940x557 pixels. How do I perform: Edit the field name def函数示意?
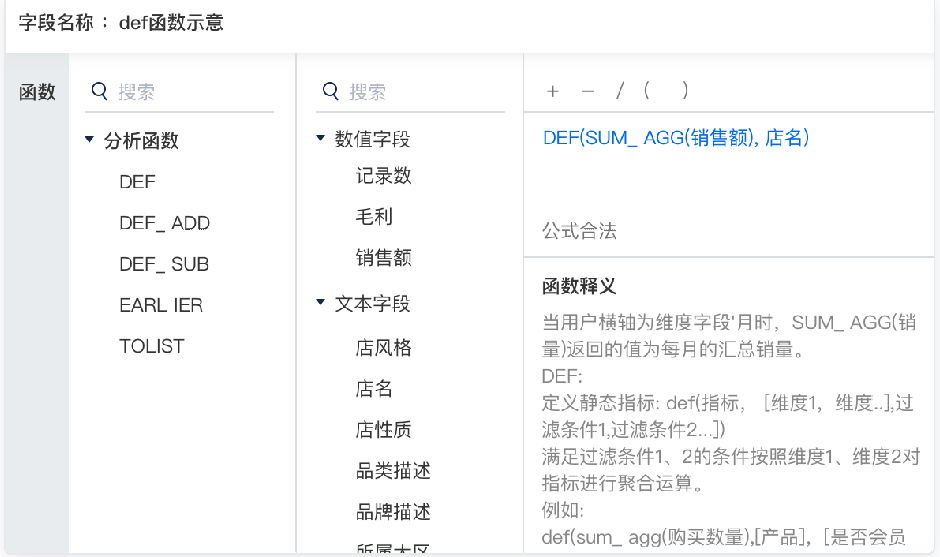171,23
